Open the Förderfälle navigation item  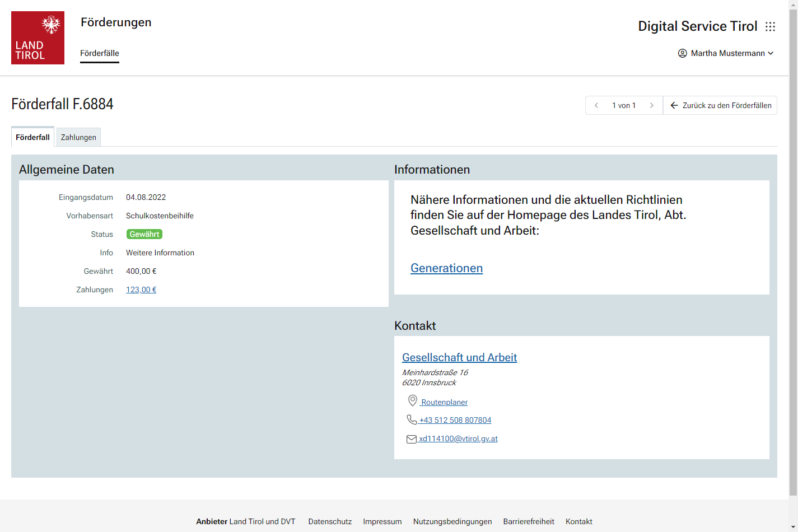100,53
